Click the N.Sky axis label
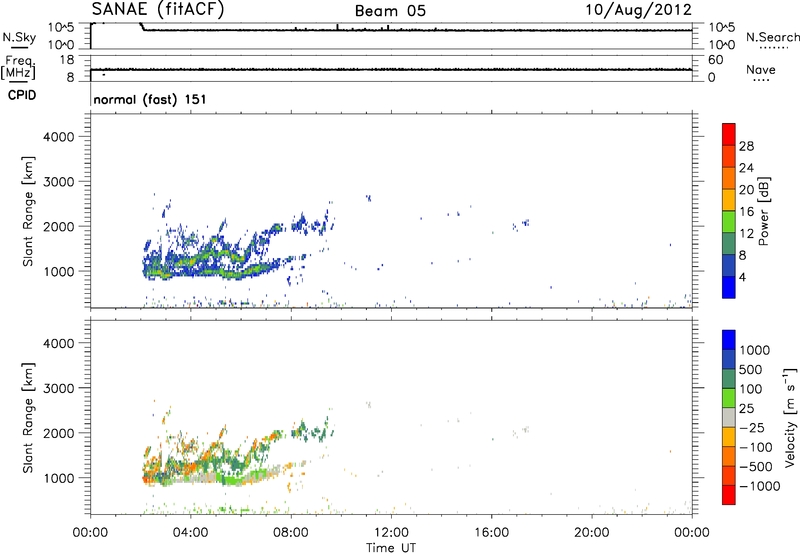 [x=19, y=37]
